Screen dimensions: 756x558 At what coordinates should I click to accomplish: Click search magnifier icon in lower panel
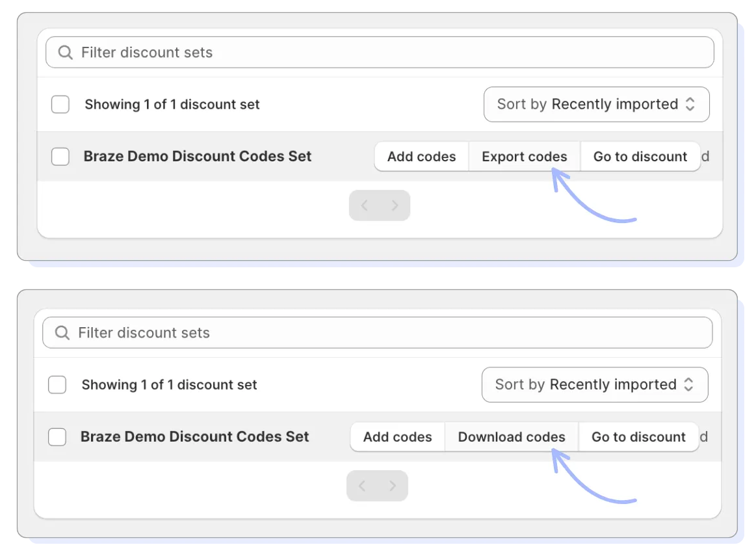pyautogui.click(x=62, y=332)
